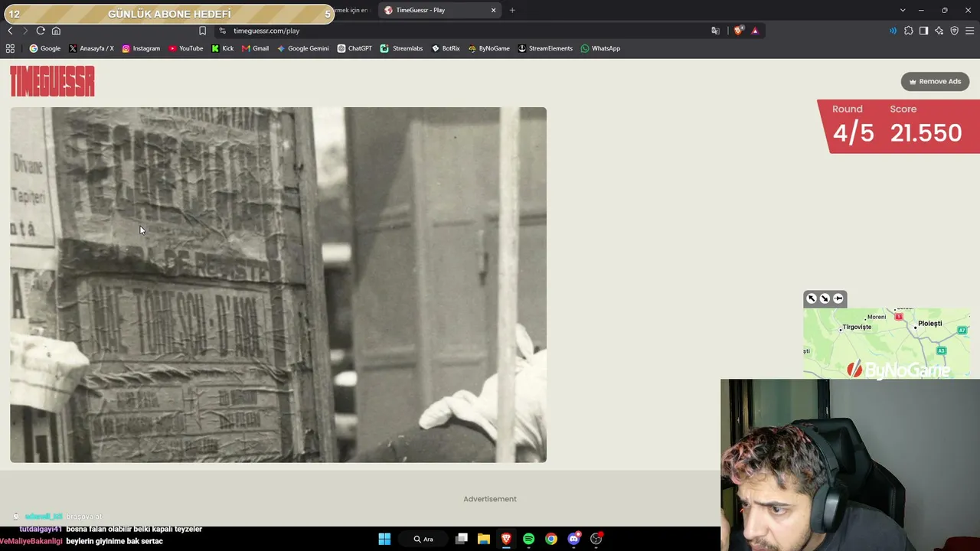Open the Google Gemini bookmark

point(303,48)
